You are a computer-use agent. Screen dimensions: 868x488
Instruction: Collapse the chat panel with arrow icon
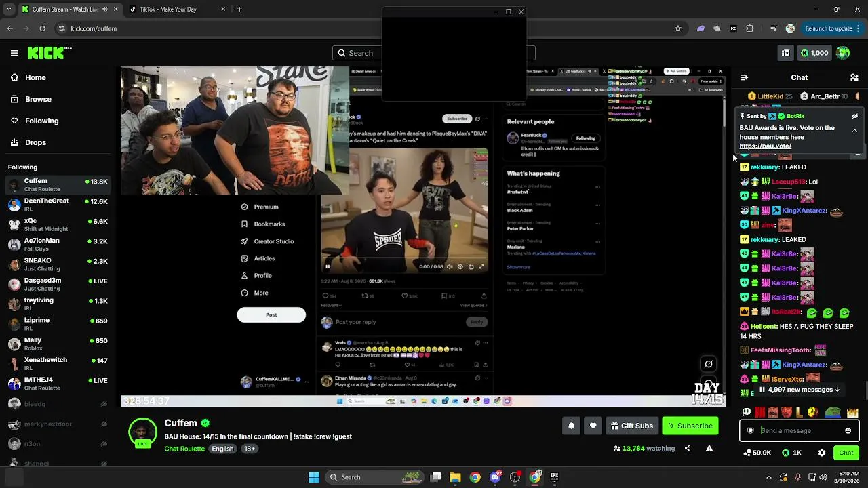point(744,77)
